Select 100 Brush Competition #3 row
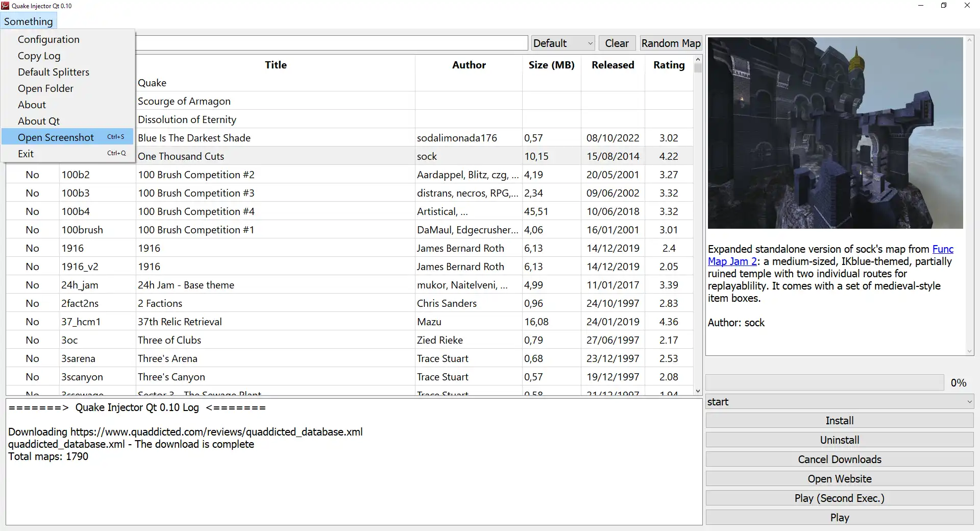Viewport: 980px width, 531px height. click(x=350, y=193)
